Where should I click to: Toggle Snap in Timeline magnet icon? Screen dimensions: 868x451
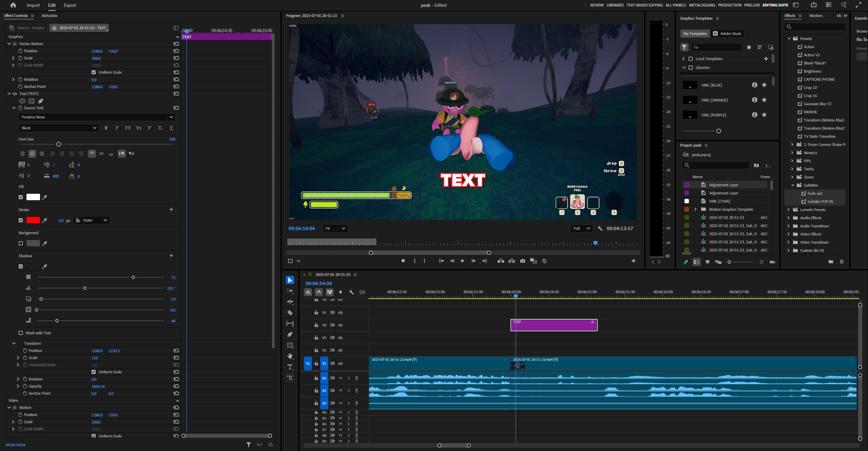pos(319,292)
